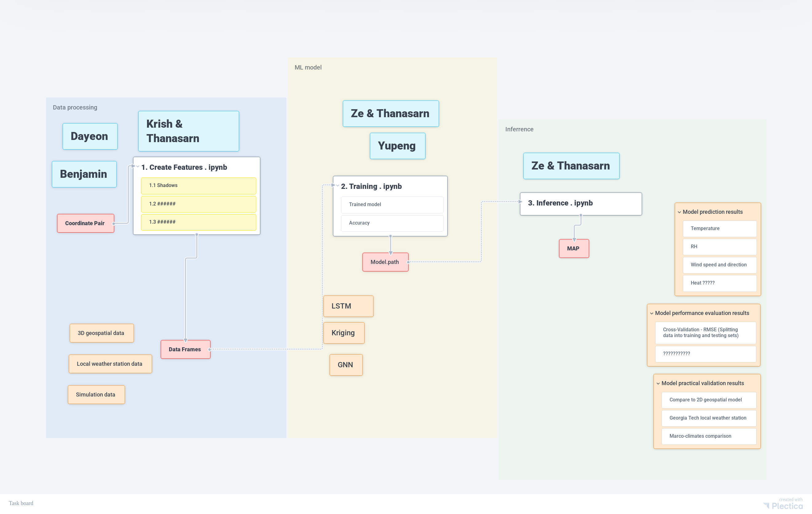This screenshot has height=514, width=812.
Task: Select the Coordinate Pair card
Action: coord(85,223)
